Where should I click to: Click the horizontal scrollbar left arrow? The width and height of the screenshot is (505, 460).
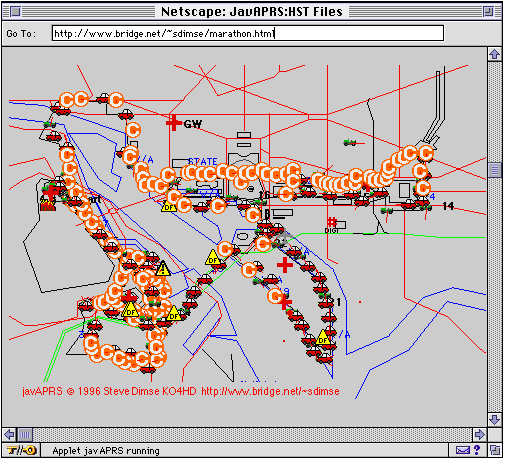pyautogui.click(x=9, y=435)
